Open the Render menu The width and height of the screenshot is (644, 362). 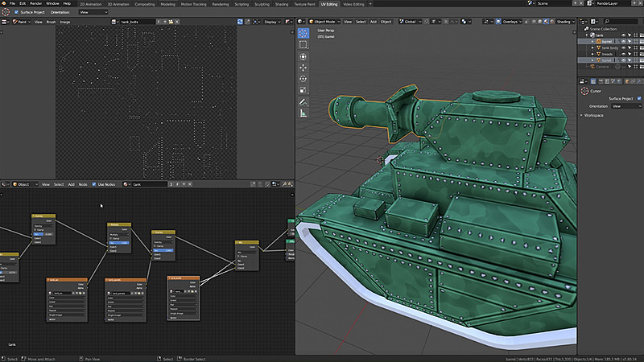click(36, 3)
